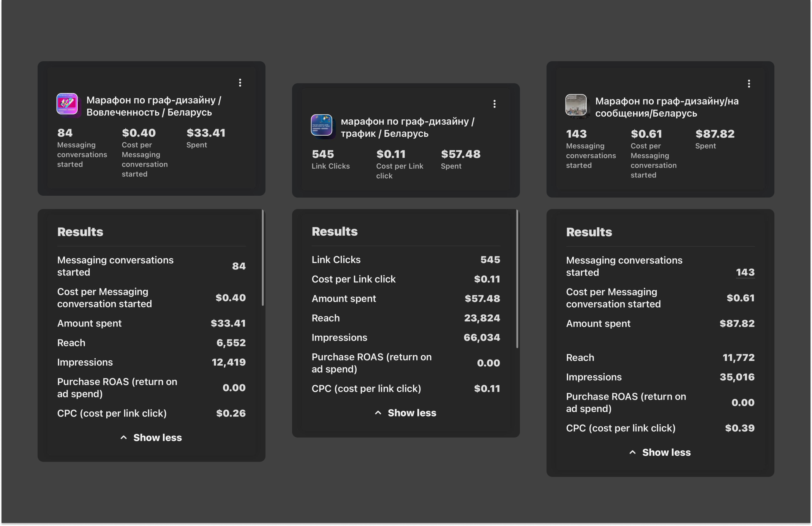Click the $57.48 Spent metric
The image size is (812, 526).
[x=460, y=155]
